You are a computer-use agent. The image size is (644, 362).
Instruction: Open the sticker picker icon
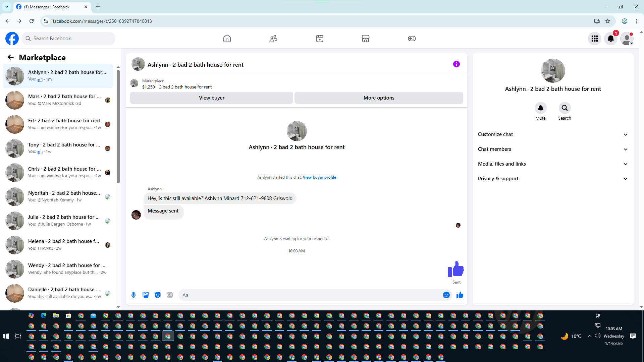[158, 295]
